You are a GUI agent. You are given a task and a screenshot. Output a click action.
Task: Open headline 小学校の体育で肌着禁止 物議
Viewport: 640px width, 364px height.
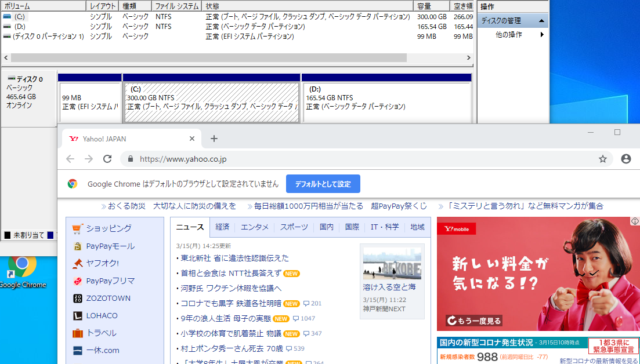click(231, 333)
